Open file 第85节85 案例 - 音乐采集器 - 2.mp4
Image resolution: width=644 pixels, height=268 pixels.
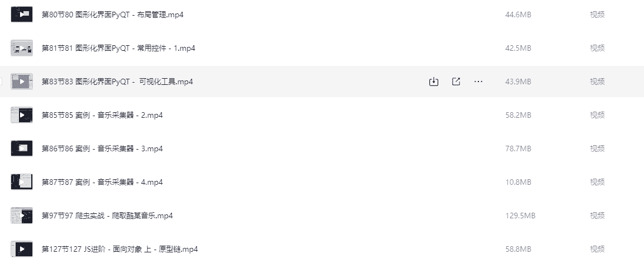(x=102, y=115)
